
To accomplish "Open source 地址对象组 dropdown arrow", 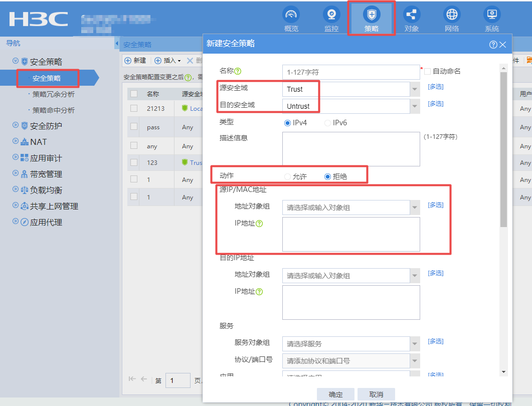I will 415,208.
